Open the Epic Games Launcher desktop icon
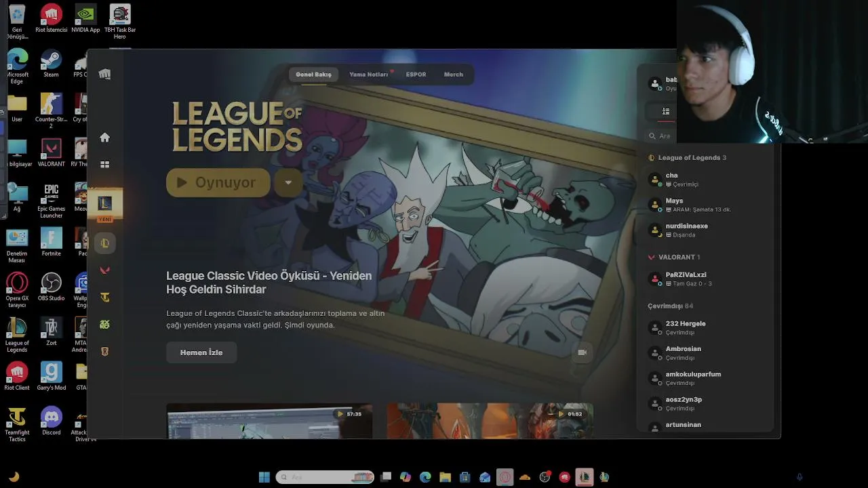Viewport: 868px width, 488px height. pyautogui.click(x=51, y=201)
